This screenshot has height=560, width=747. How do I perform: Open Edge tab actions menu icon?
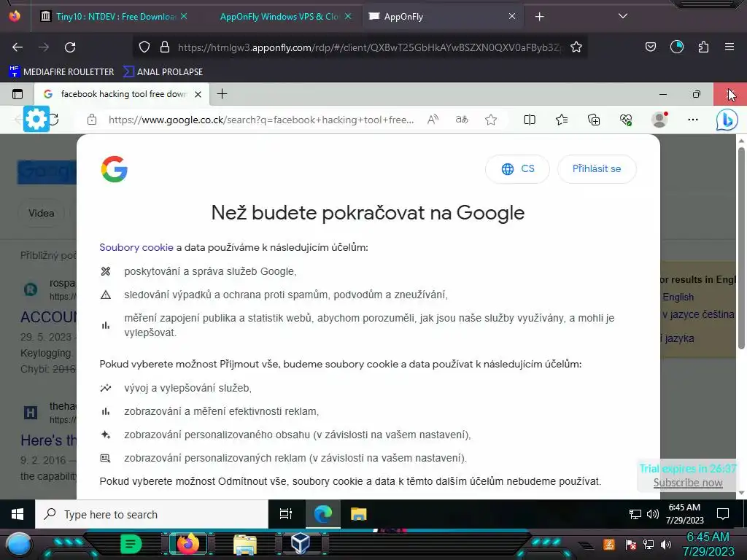click(18, 94)
